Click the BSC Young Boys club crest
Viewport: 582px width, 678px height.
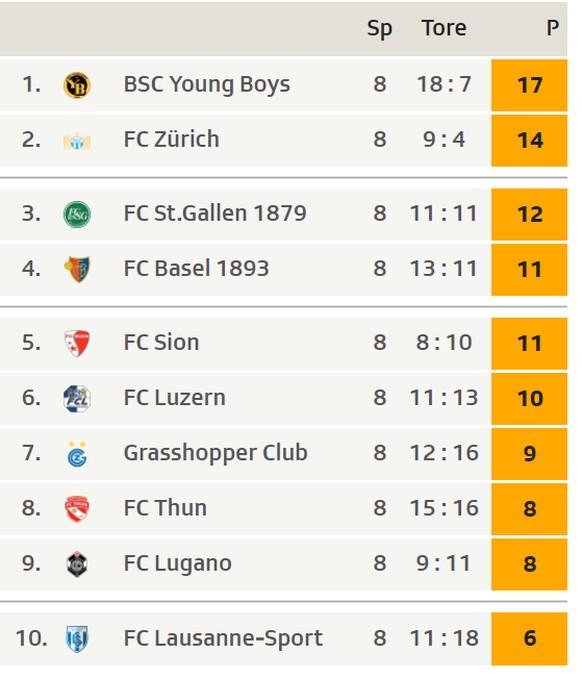[77, 85]
